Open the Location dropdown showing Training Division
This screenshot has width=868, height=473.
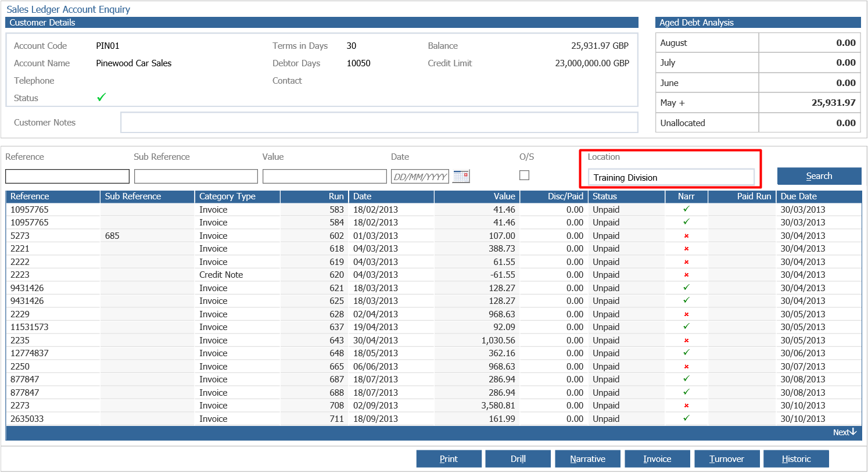pos(671,177)
